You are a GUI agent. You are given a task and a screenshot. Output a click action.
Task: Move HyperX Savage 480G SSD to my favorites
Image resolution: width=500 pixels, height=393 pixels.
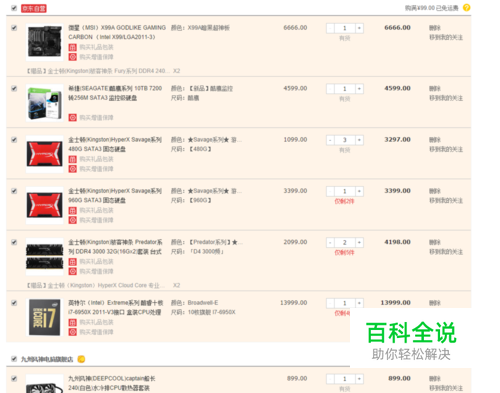coord(446,149)
